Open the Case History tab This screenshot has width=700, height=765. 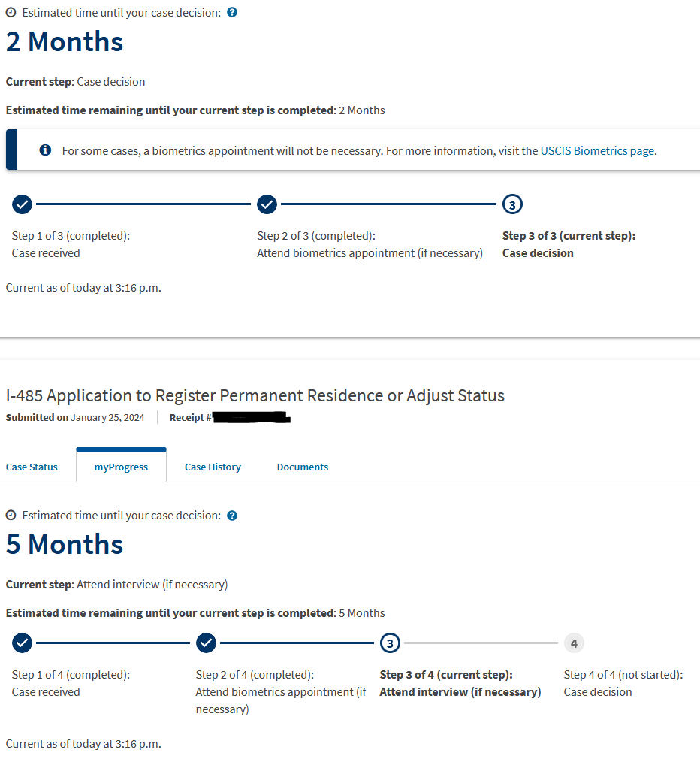(x=213, y=467)
